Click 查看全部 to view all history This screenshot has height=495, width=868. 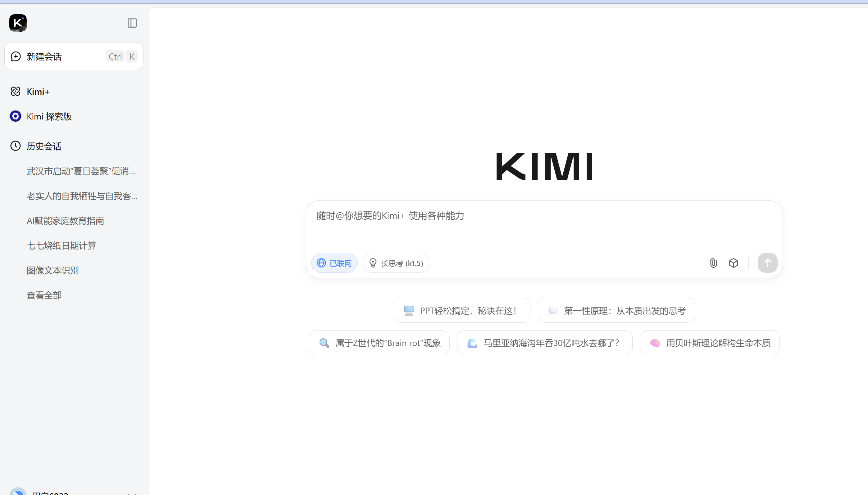44,295
